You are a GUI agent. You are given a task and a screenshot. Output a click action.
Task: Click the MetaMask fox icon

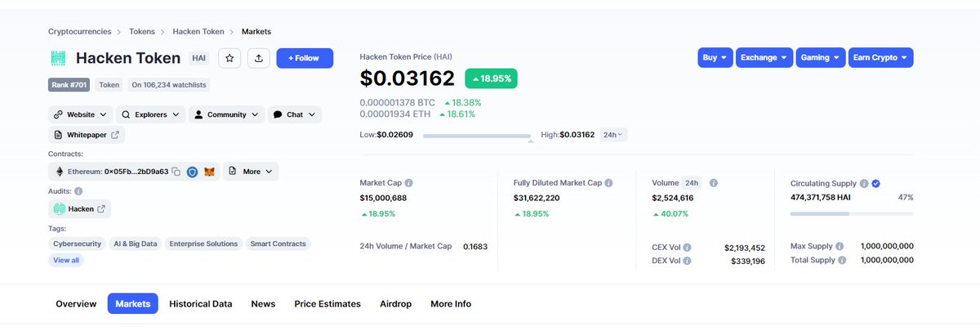click(210, 172)
